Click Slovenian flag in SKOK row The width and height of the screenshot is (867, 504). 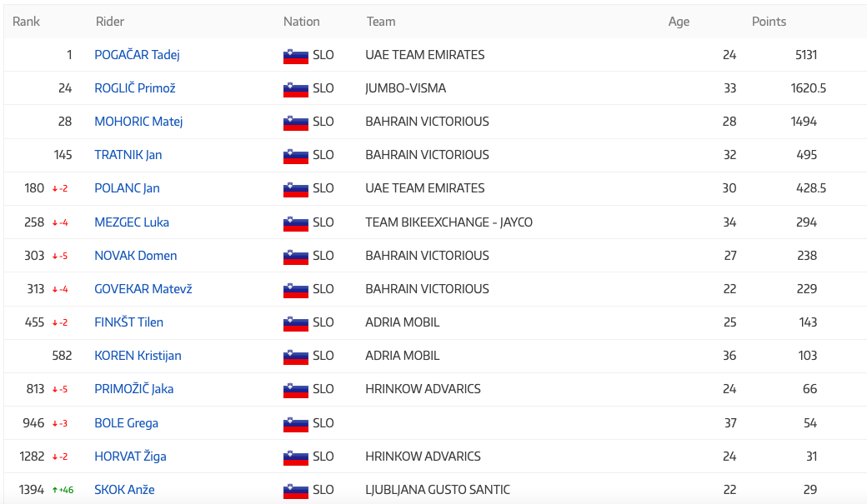click(x=296, y=491)
